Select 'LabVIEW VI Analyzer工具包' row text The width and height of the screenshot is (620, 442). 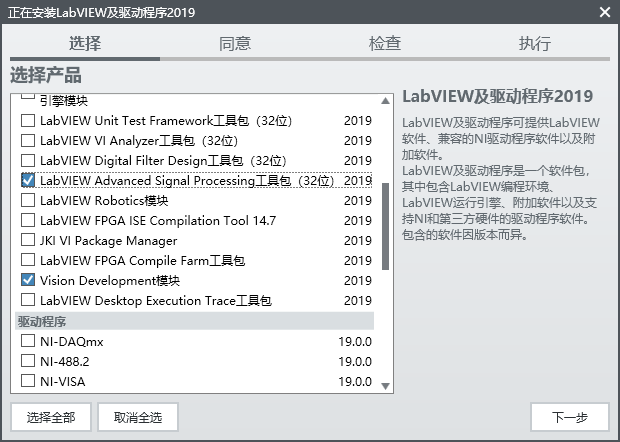coord(139,140)
